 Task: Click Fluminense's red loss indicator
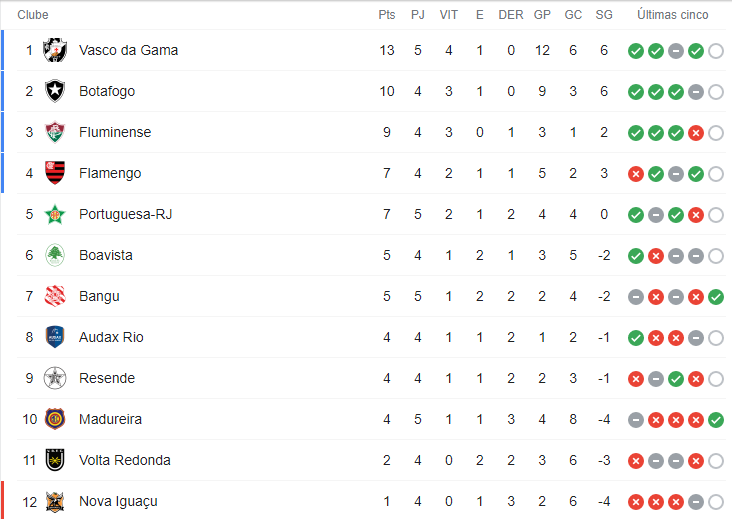click(x=696, y=133)
